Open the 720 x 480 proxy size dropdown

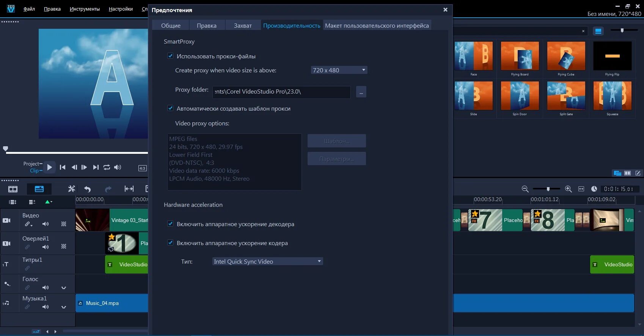click(339, 70)
